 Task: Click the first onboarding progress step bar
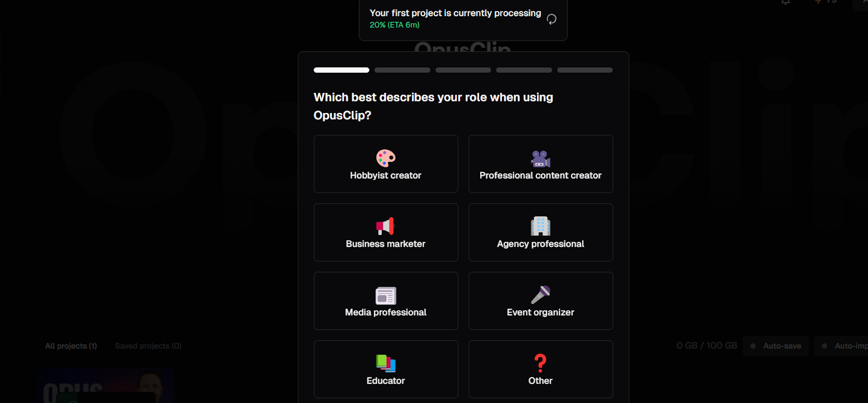[341, 70]
